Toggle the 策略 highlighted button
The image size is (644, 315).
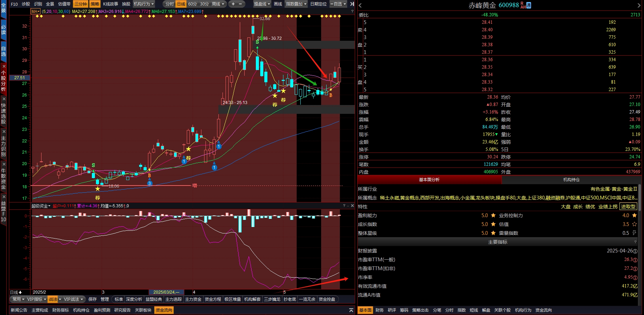(x=95, y=4)
